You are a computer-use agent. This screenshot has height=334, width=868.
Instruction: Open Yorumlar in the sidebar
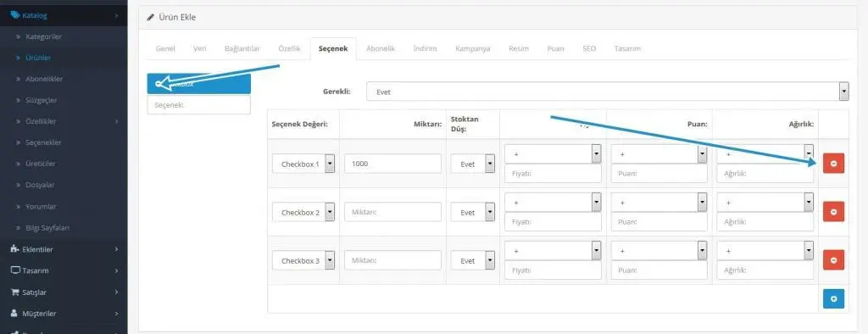pos(41,207)
